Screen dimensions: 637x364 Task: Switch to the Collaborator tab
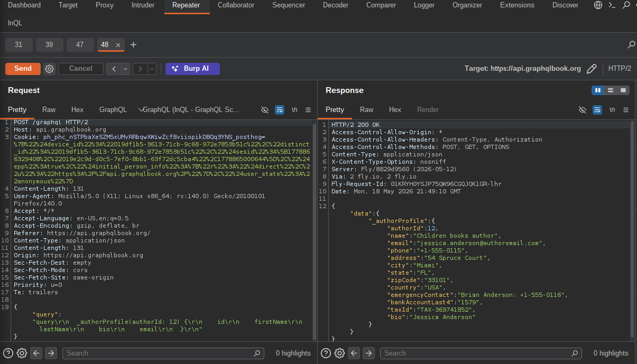pos(236,5)
